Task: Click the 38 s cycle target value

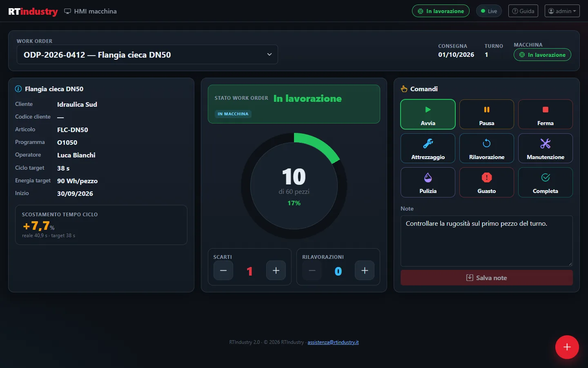Action: [x=63, y=168]
